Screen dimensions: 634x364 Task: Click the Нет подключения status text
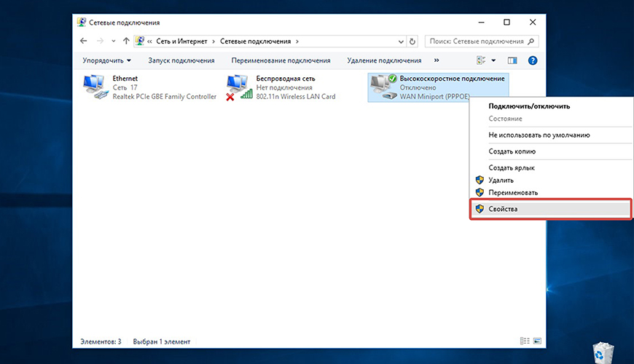pos(284,87)
